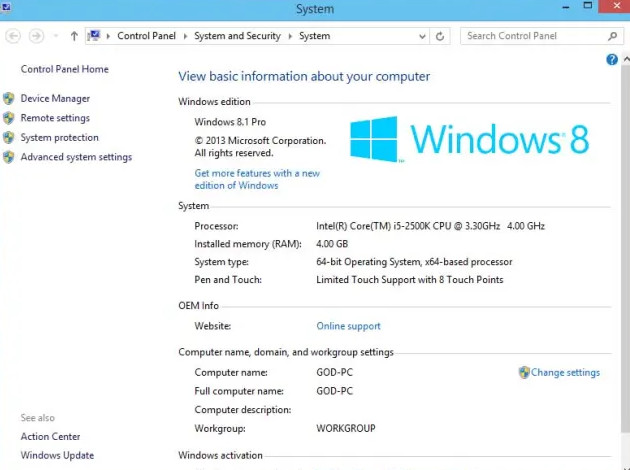
Task: Click the Back navigation arrow
Action: tap(13, 36)
